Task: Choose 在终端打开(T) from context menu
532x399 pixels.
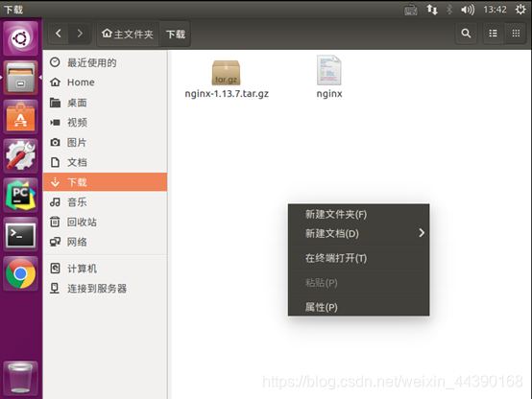Action: [358, 258]
